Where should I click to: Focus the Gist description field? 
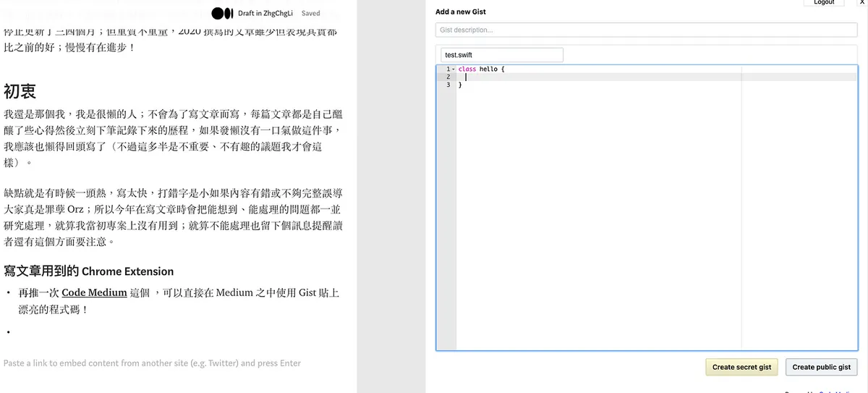point(646,30)
